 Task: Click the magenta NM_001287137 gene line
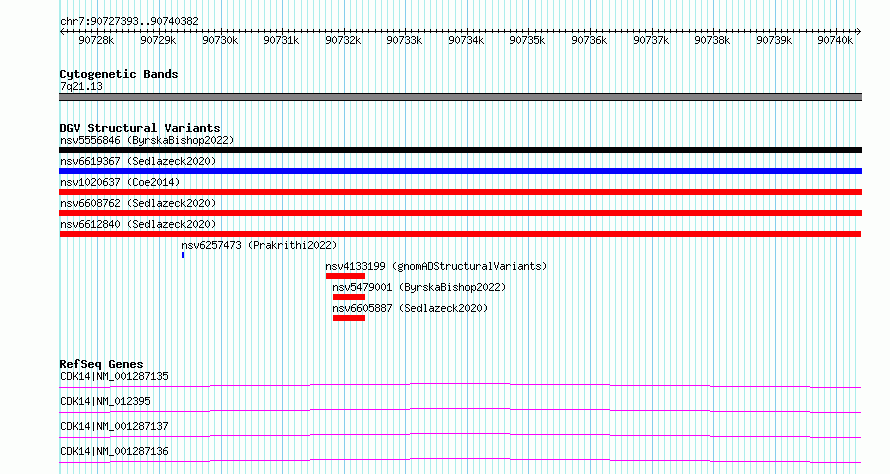pos(460,436)
